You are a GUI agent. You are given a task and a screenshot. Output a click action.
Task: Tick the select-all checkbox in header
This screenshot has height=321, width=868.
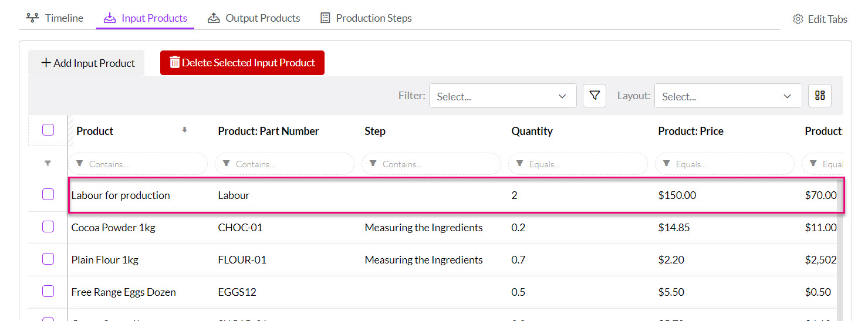(48, 130)
